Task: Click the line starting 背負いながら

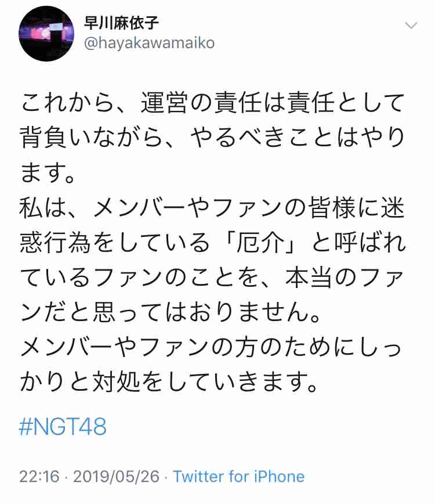Action: [x=212, y=137]
